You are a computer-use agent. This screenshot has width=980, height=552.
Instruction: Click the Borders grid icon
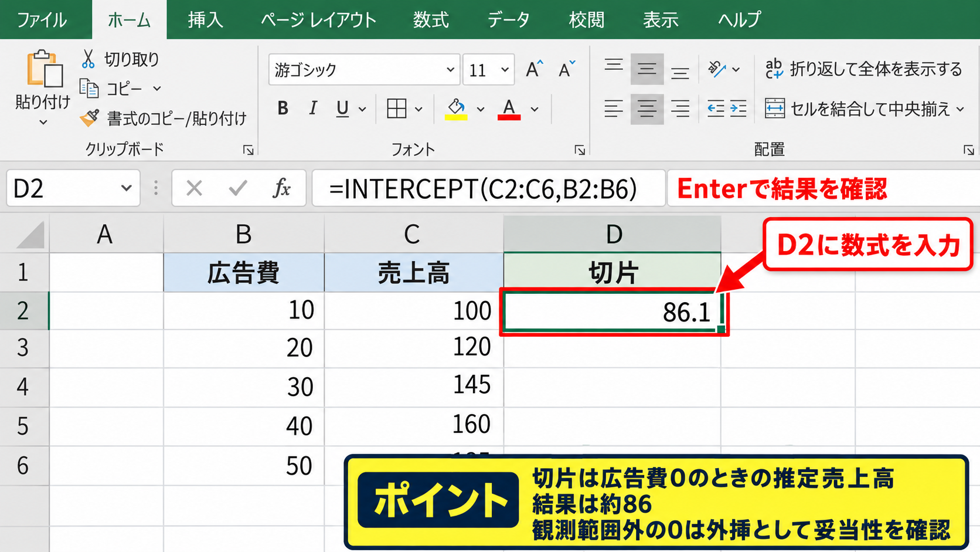coord(397,109)
